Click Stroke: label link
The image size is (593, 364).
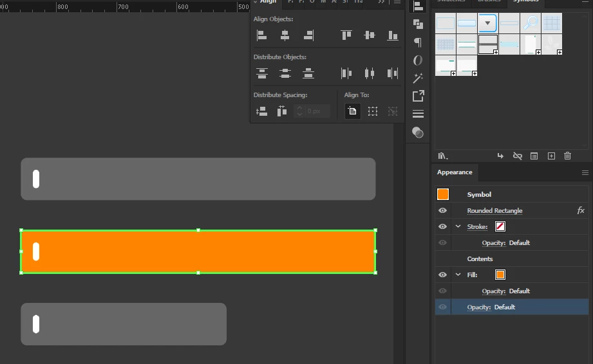point(477,226)
